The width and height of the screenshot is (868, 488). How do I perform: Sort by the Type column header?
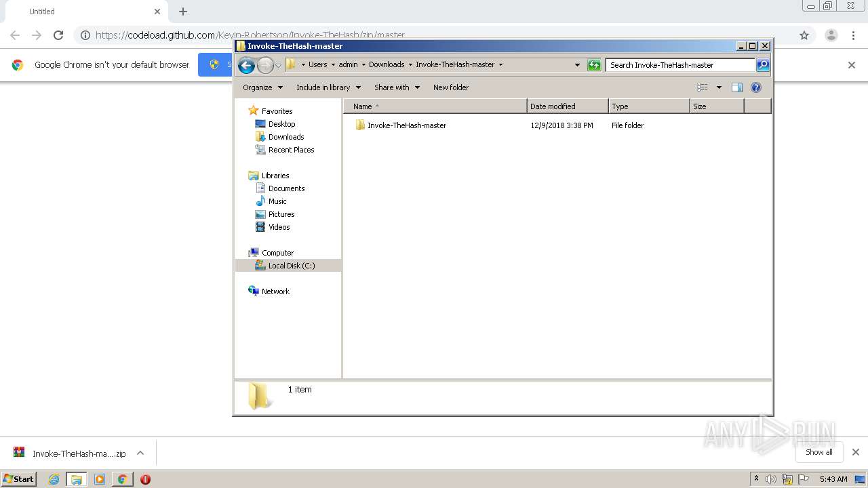649,106
